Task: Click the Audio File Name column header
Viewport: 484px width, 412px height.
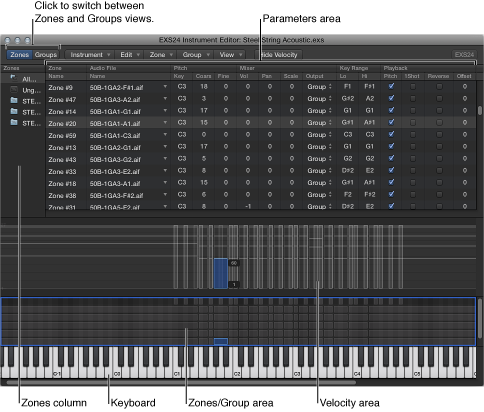Action: point(97,76)
